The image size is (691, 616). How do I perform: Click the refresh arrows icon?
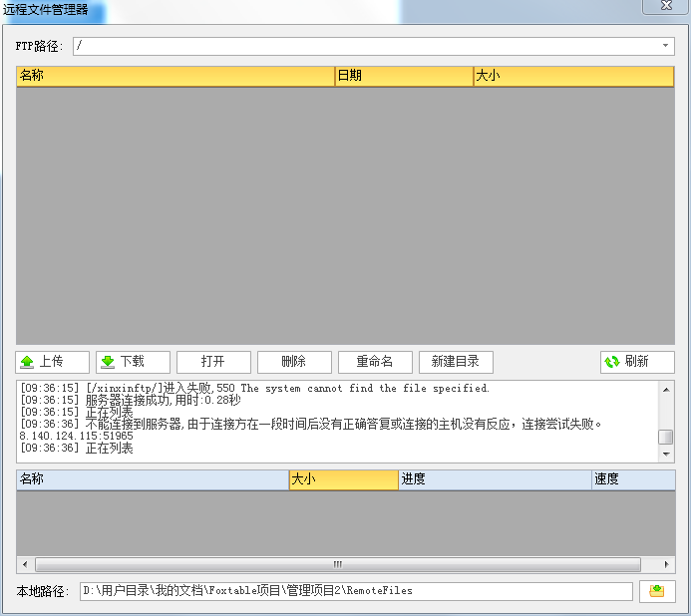[611, 362]
